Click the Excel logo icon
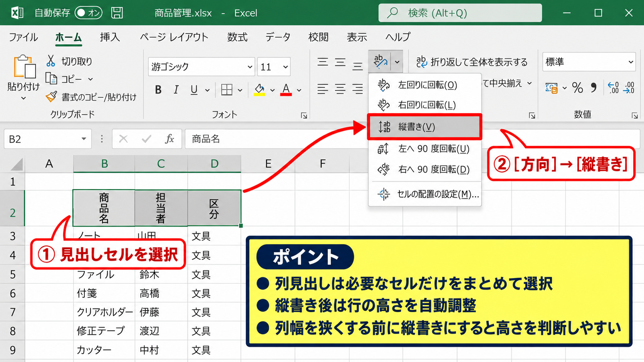644x362 pixels. (x=17, y=13)
